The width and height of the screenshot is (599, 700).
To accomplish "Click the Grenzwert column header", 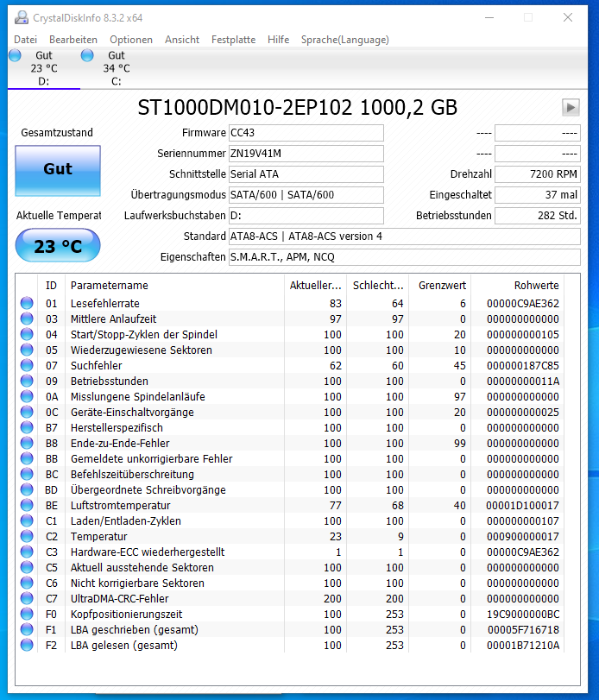I will point(439,286).
